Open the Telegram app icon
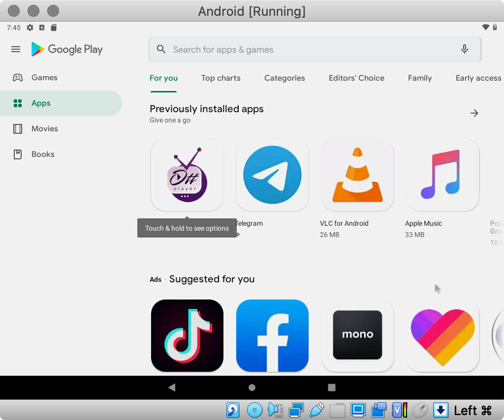The height and width of the screenshot is (420, 504). [x=272, y=175]
